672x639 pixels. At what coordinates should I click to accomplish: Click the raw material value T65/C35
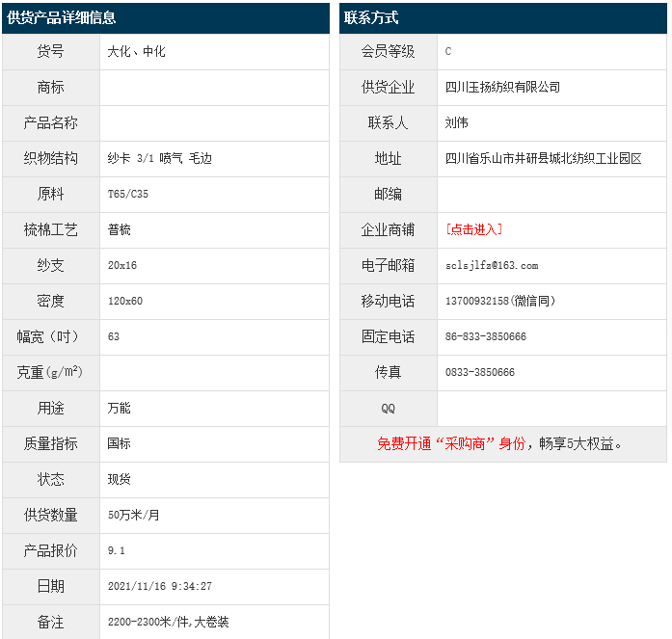tap(128, 194)
